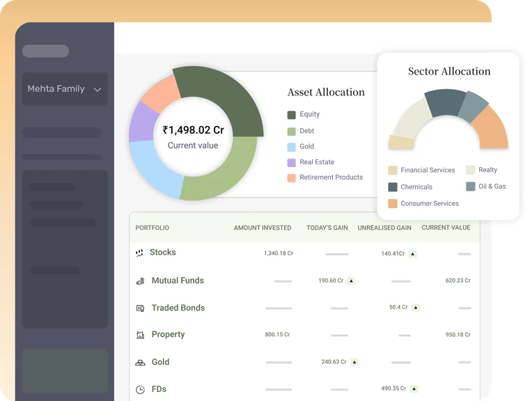Click the up arrow beside 50.4 Cr
Viewport: 532px width, 401px height.
tap(416, 308)
